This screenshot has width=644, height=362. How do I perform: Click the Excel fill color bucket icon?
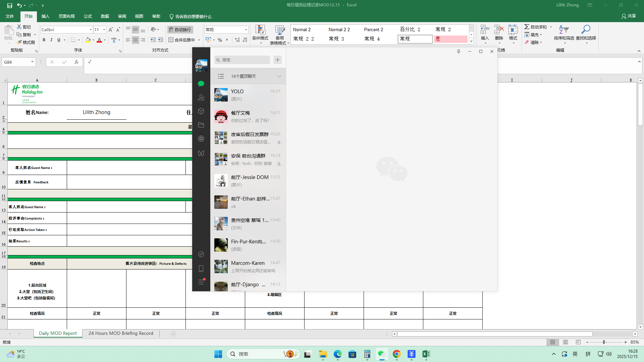pyautogui.click(x=88, y=40)
